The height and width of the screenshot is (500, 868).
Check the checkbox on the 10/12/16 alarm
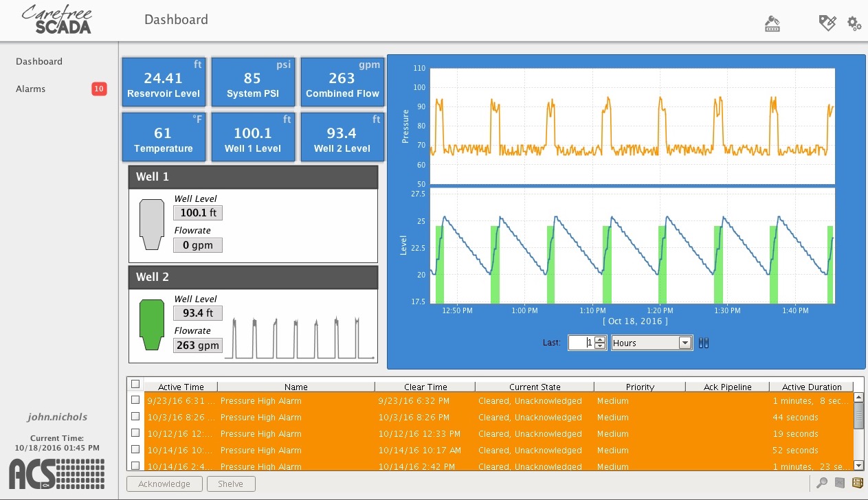click(135, 433)
